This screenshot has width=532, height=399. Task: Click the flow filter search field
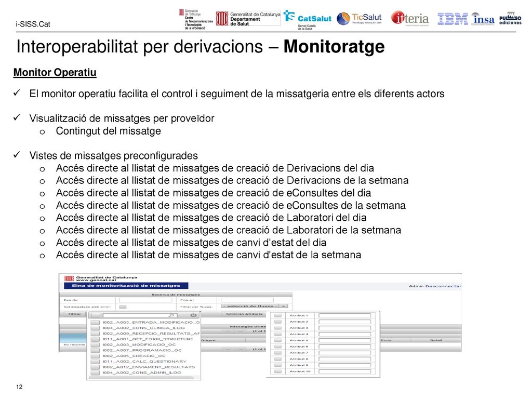click(x=140, y=315)
